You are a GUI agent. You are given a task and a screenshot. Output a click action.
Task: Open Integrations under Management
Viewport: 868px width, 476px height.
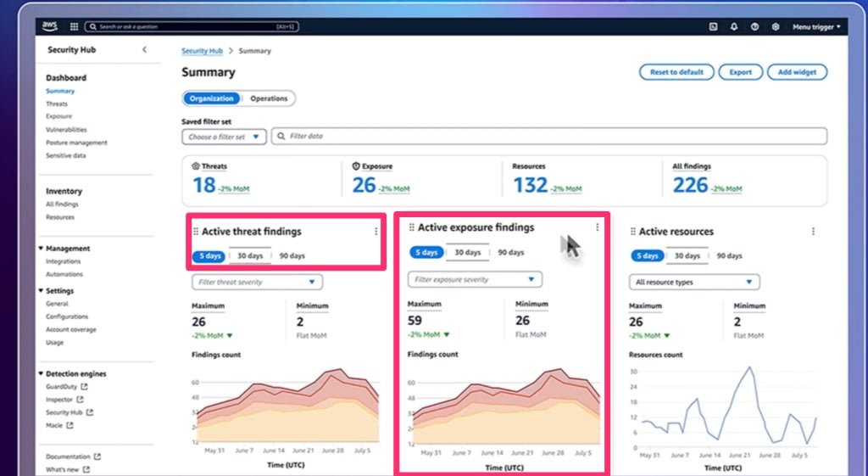(x=63, y=261)
